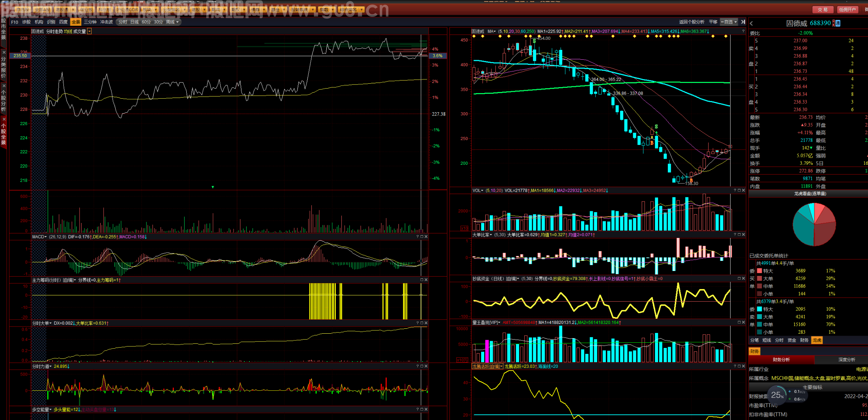
Task: Click 返回个股分析 link
Action: pos(691,22)
